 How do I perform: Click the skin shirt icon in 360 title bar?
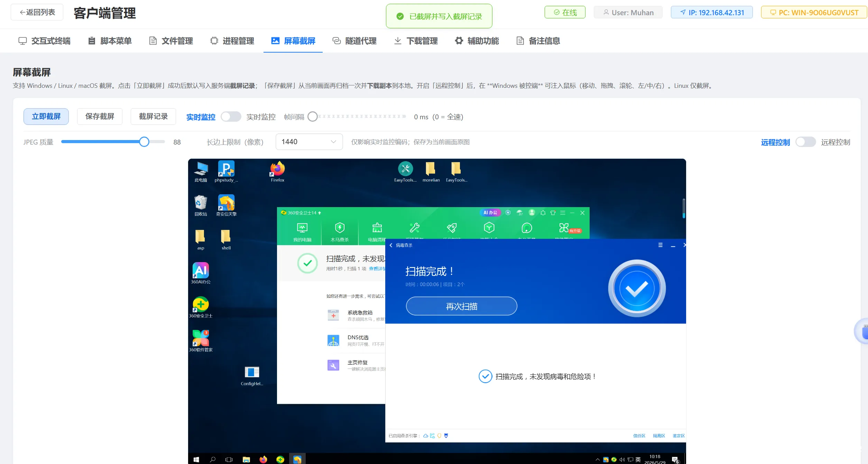tap(553, 213)
